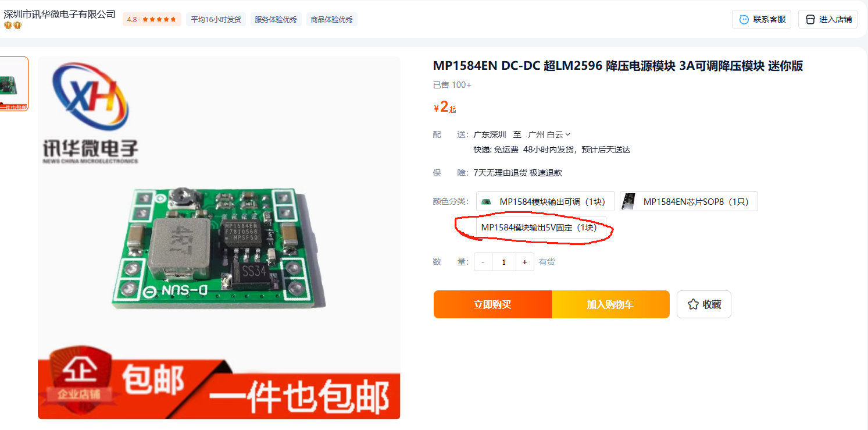
Task: Increase quantity with the plus button
Action: click(524, 262)
